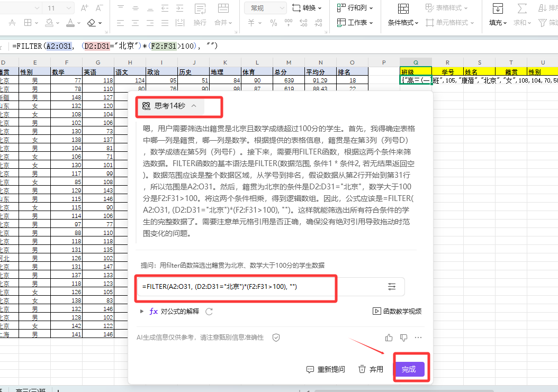The width and height of the screenshot is (558, 392).
Task: Click the percentage style % icon
Action: tap(273, 23)
